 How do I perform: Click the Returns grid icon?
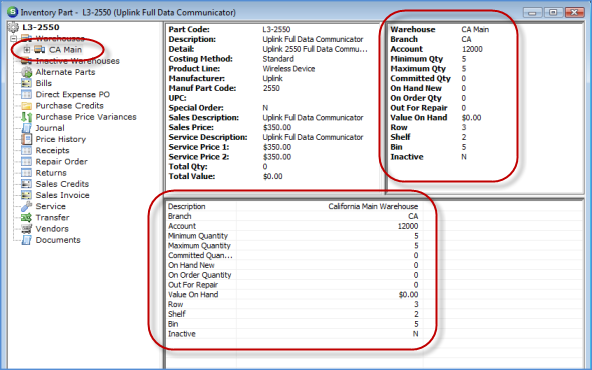click(26, 173)
